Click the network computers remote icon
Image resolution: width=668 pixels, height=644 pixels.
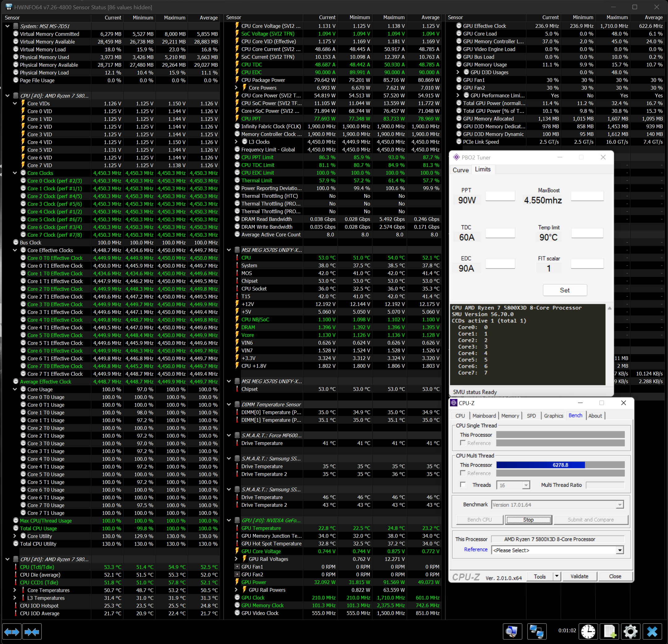[537, 632]
